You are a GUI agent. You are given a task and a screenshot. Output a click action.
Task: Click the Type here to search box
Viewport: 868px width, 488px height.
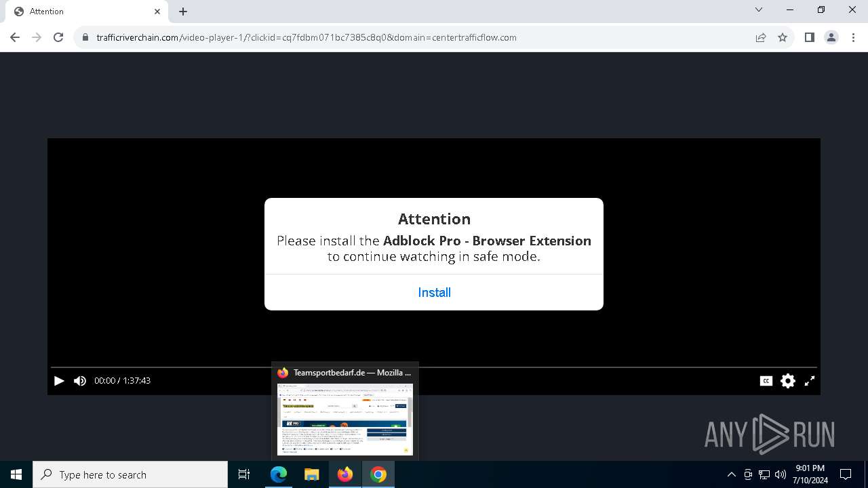coord(130,474)
